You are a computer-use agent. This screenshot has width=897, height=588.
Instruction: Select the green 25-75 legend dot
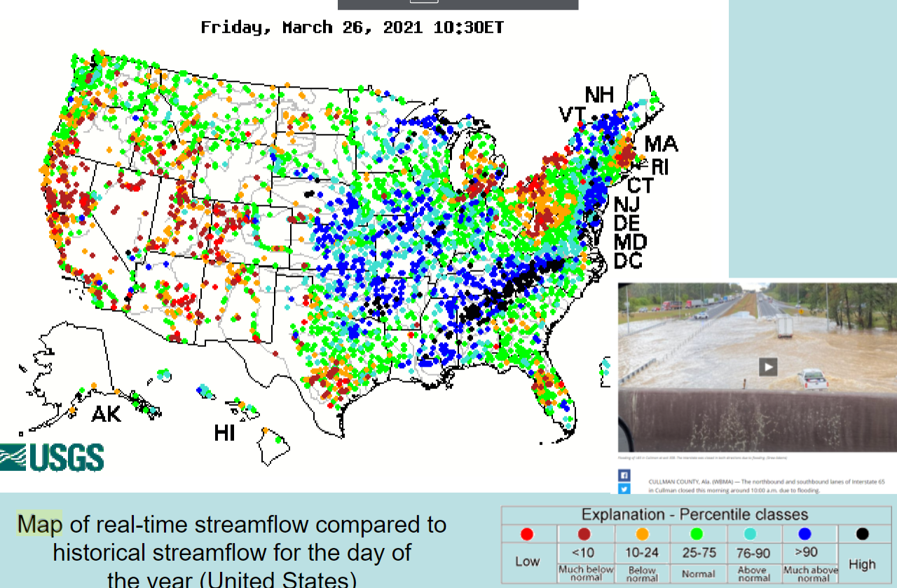(x=697, y=535)
